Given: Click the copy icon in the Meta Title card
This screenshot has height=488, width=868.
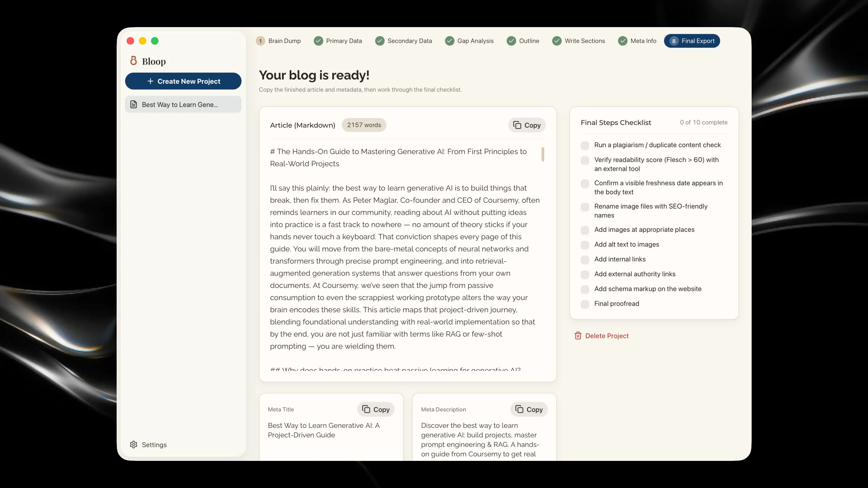Looking at the screenshot, I should coord(366,409).
